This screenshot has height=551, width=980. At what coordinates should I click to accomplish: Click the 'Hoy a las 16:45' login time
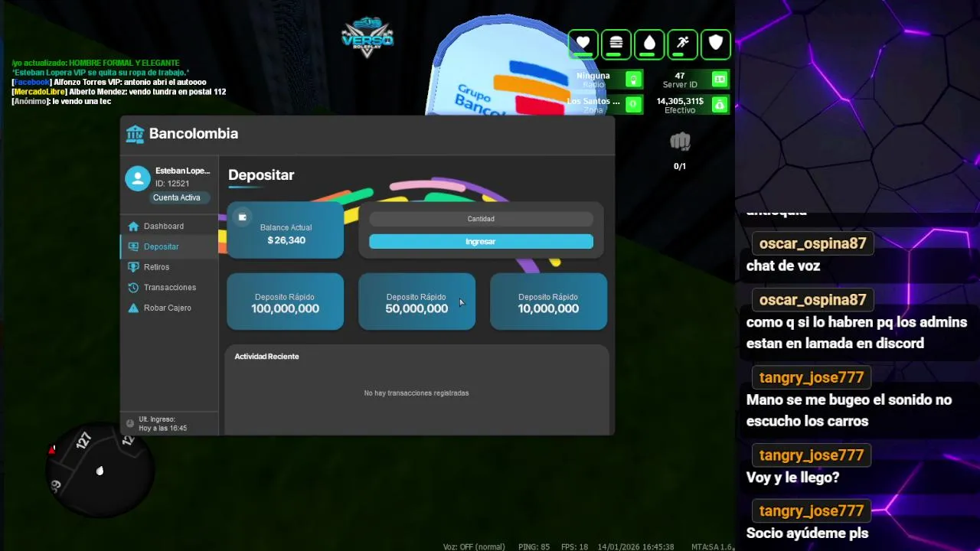pyautogui.click(x=163, y=429)
